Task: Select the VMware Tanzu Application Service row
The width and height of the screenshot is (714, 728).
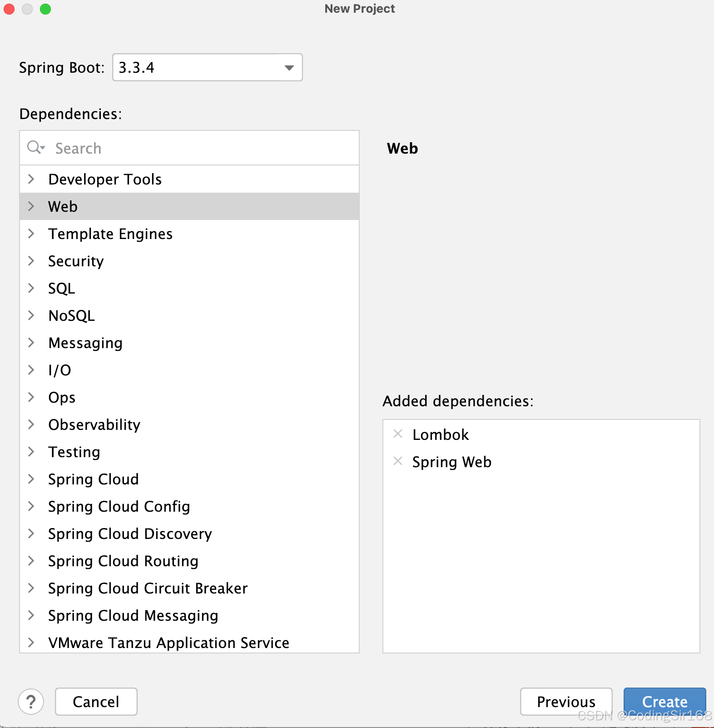Action: click(x=189, y=641)
